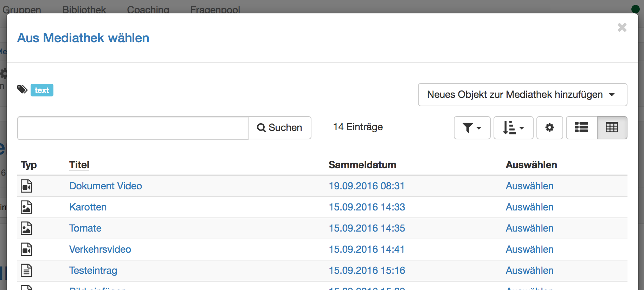Click the video file icon for Dokument Video
644x290 pixels.
click(x=26, y=186)
